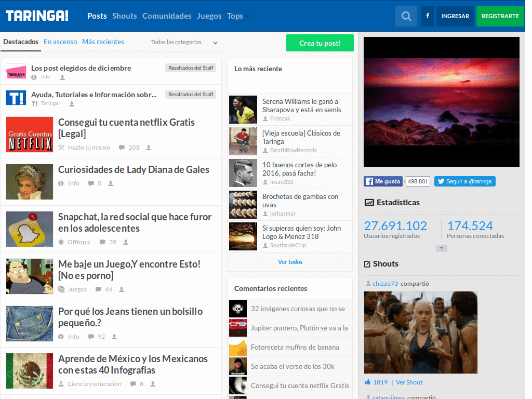The image size is (532, 399).
Task: Click the Taringa! logo
Action: pyautogui.click(x=37, y=16)
